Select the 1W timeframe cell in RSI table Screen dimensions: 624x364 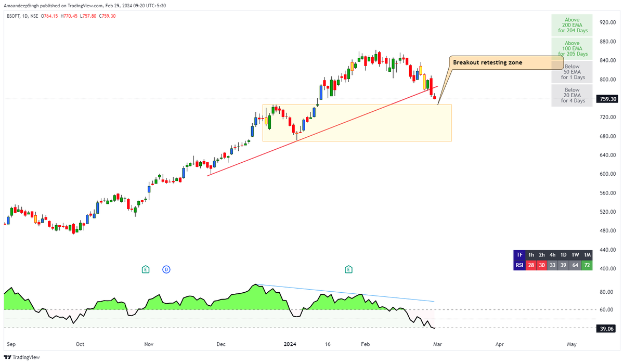point(576,255)
